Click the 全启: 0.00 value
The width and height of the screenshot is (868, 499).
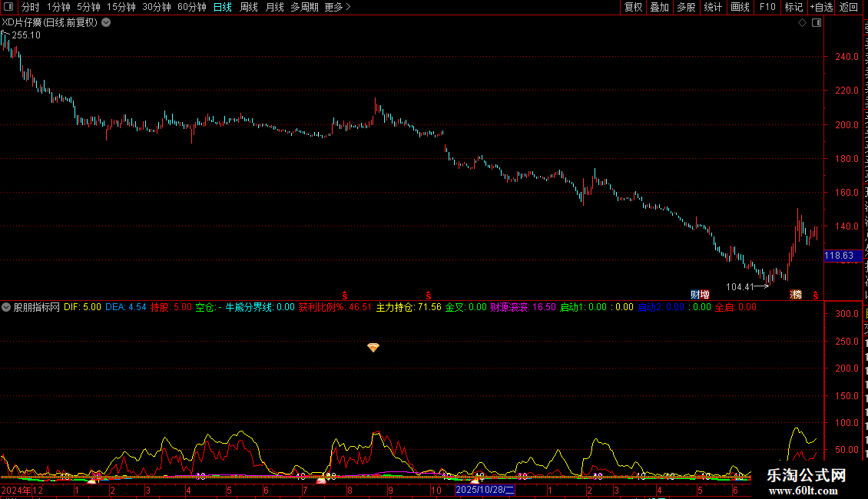coord(736,307)
